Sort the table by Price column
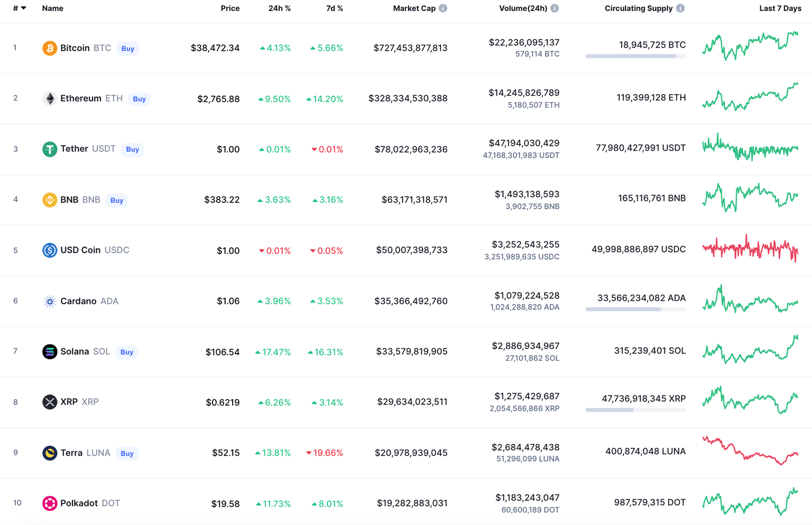This screenshot has height=525, width=812. pos(230,8)
